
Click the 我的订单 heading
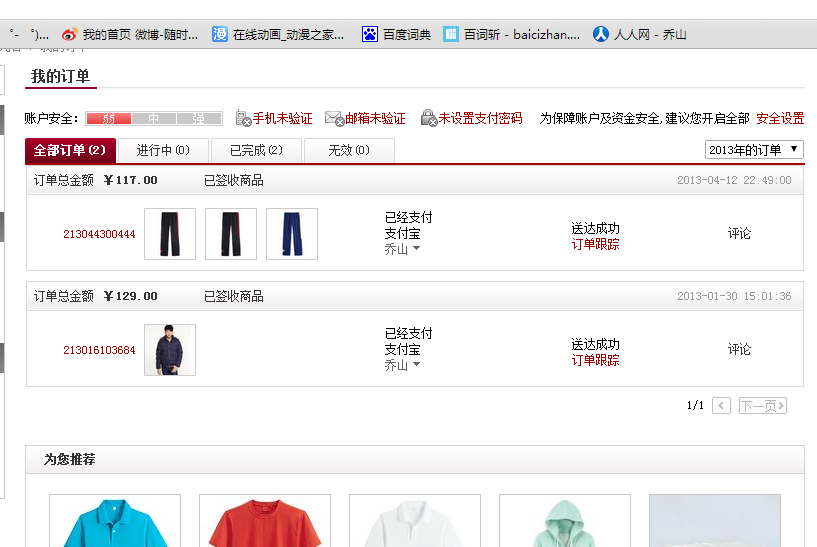[x=60, y=76]
